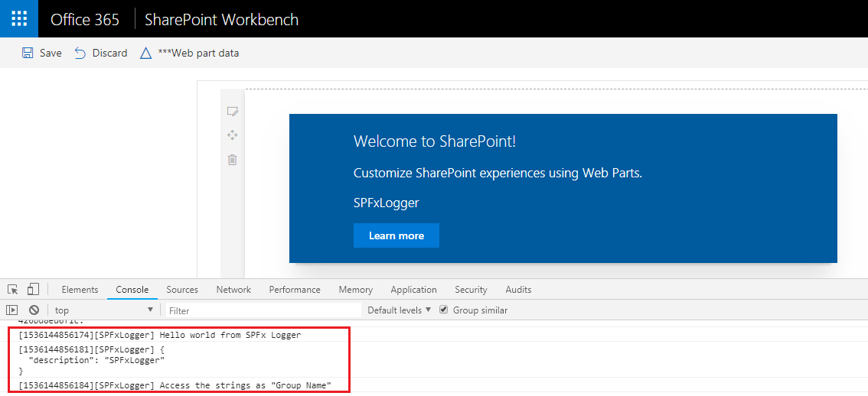
Task: Open the Office 365 app launcher waffle
Action: tap(19, 19)
